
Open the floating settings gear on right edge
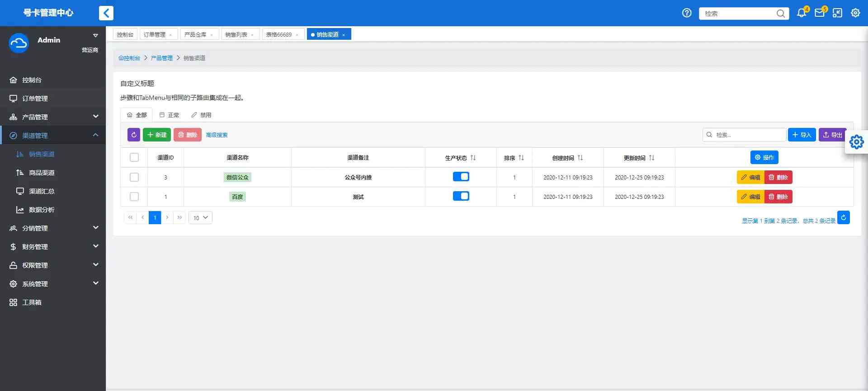[856, 142]
